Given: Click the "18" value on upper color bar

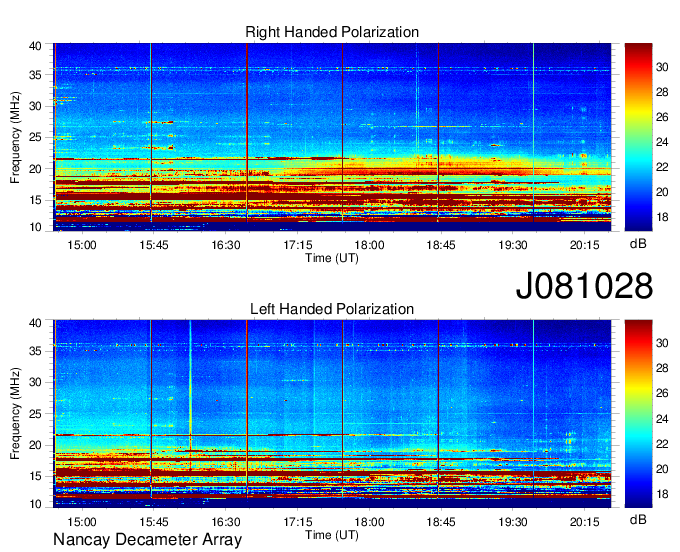Looking at the screenshot, I should 662,217.
